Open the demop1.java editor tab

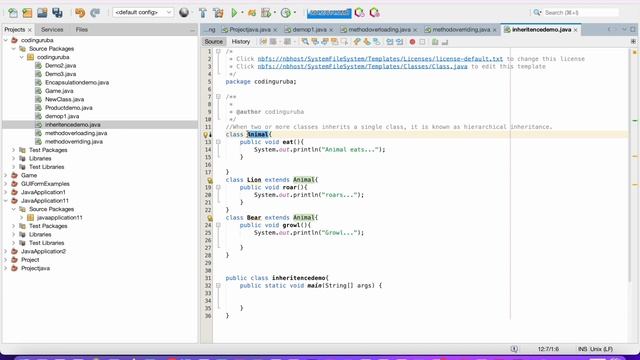[x=309, y=30]
